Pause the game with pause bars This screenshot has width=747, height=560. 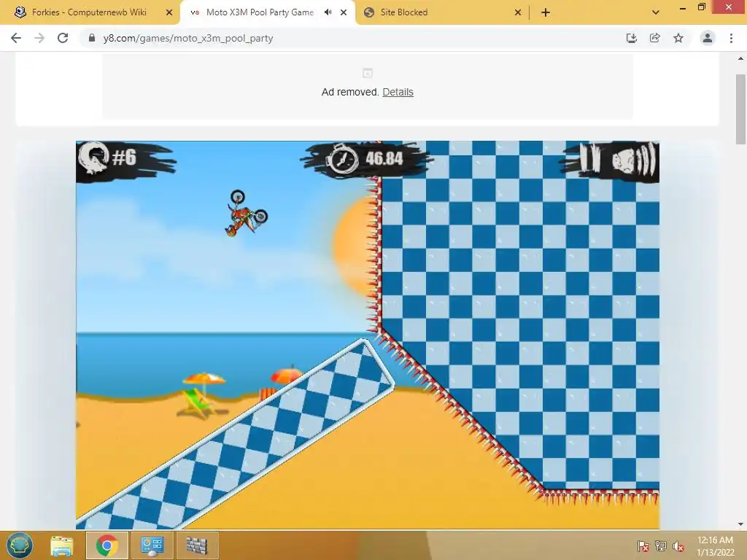[x=589, y=160]
